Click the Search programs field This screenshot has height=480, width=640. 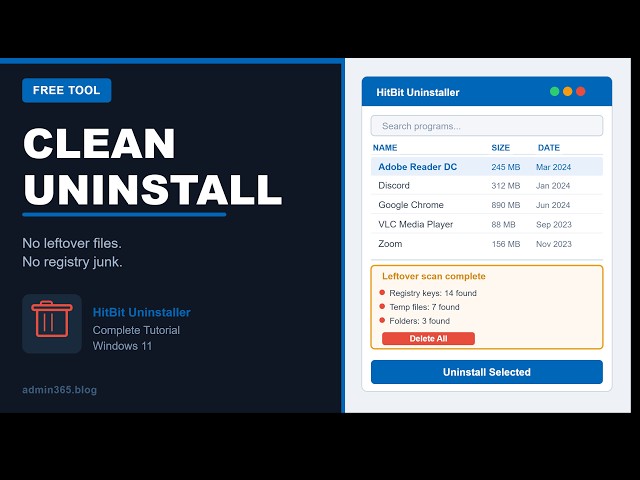pos(487,126)
